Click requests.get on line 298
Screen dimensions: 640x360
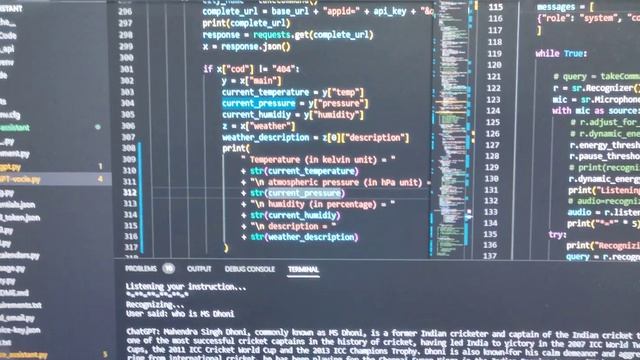281,35
